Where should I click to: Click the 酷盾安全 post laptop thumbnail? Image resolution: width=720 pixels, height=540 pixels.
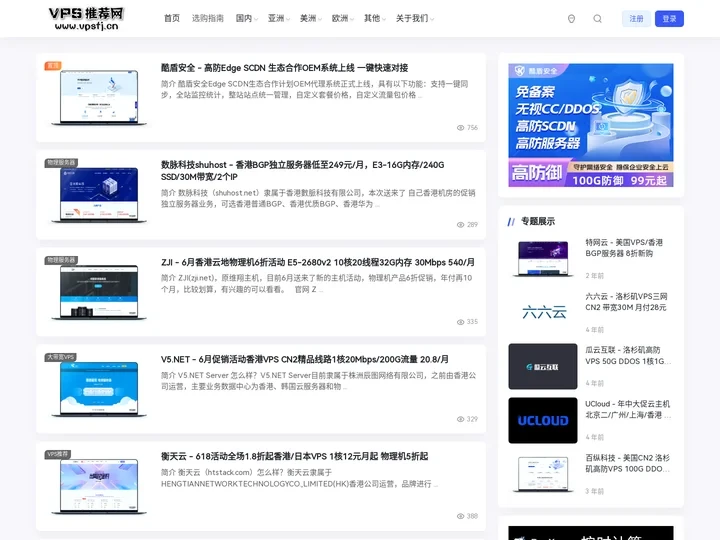click(x=99, y=97)
